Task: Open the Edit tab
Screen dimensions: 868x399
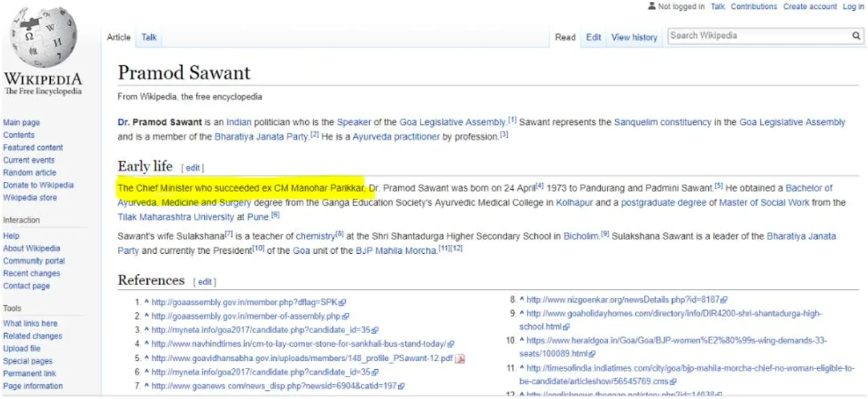Action: pyautogui.click(x=593, y=37)
